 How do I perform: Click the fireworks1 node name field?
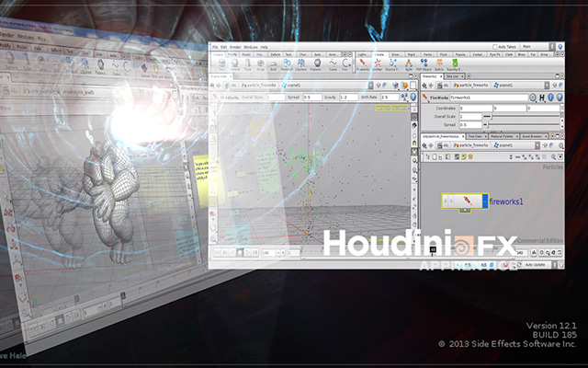click(x=489, y=98)
